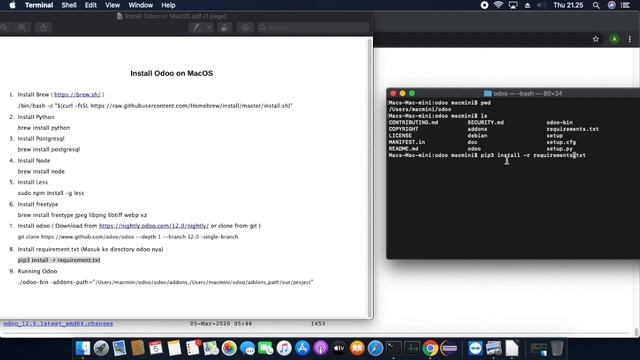Open Reminders from the Dock

[192, 348]
